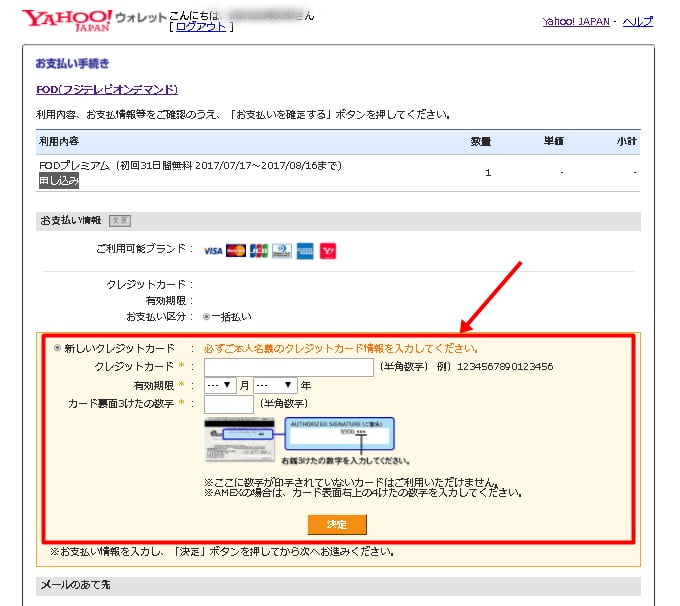
Task: Click the example card number 1234567890123456
Action: click(505, 367)
